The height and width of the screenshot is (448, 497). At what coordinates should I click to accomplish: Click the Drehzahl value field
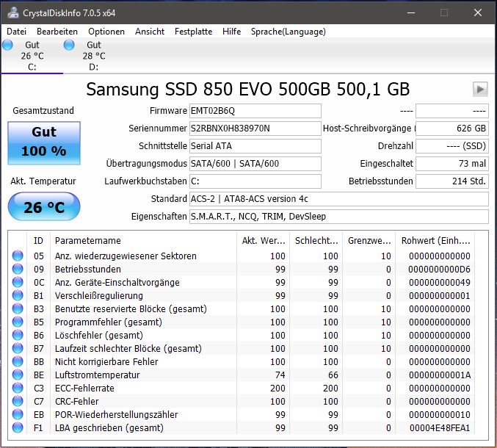[x=452, y=146]
